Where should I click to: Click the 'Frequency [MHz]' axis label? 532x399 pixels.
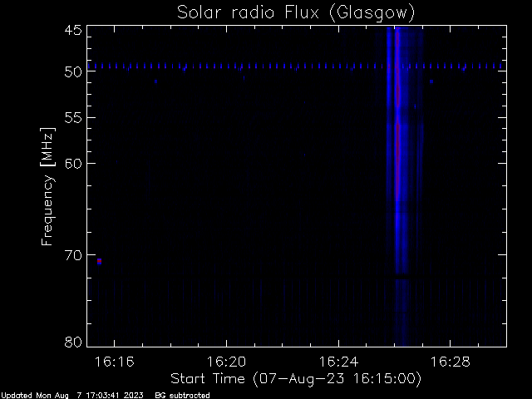pyautogui.click(x=47, y=186)
